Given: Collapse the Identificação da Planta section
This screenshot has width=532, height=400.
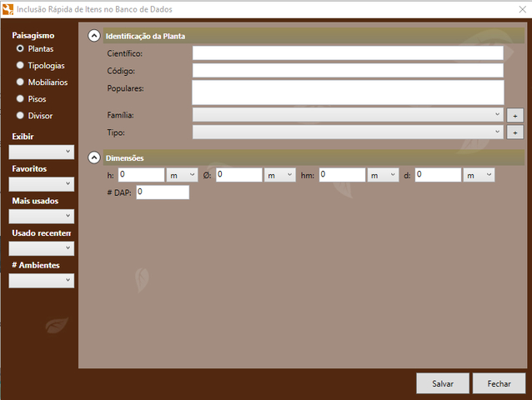Looking at the screenshot, I should coord(94,36).
